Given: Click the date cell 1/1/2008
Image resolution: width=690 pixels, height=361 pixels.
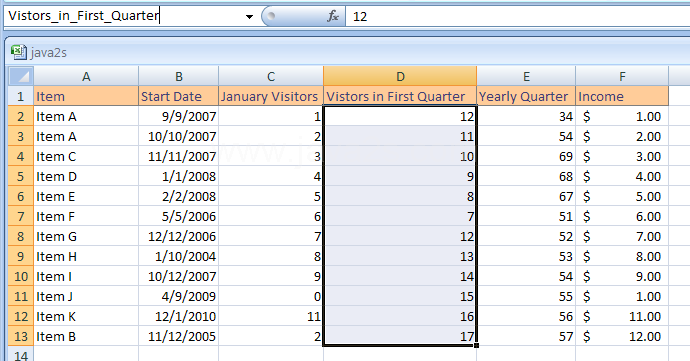Looking at the screenshot, I should pyautogui.click(x=179, y=176).
